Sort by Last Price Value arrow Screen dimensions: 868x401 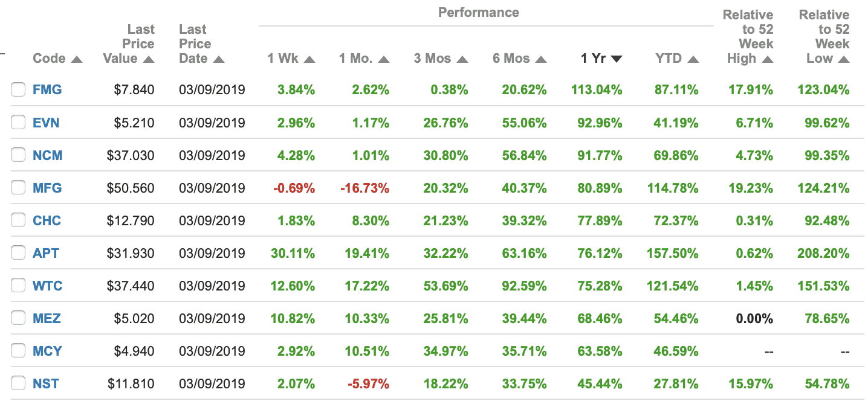[x=149, y=59]
